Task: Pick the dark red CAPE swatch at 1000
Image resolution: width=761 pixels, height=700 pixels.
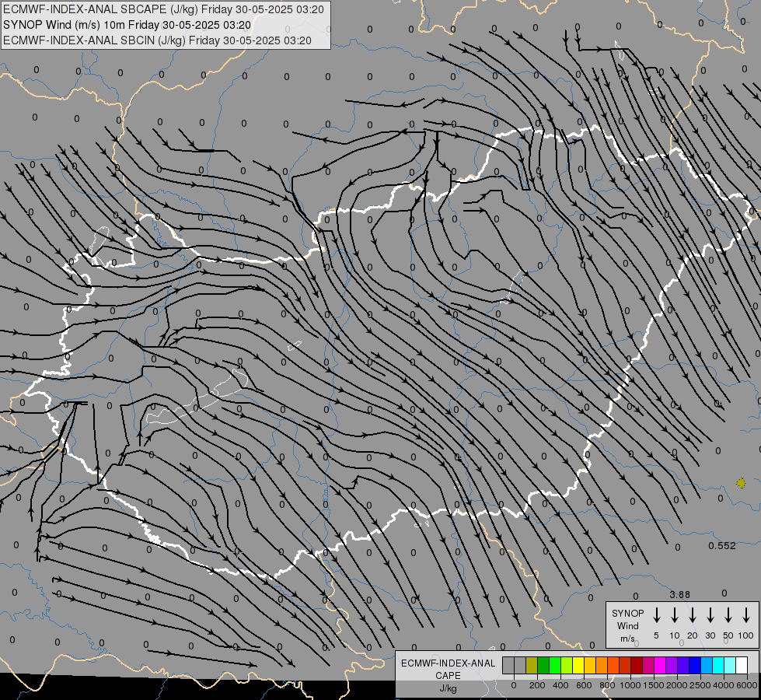Action: pyautogui.click(x=637, y=665)
